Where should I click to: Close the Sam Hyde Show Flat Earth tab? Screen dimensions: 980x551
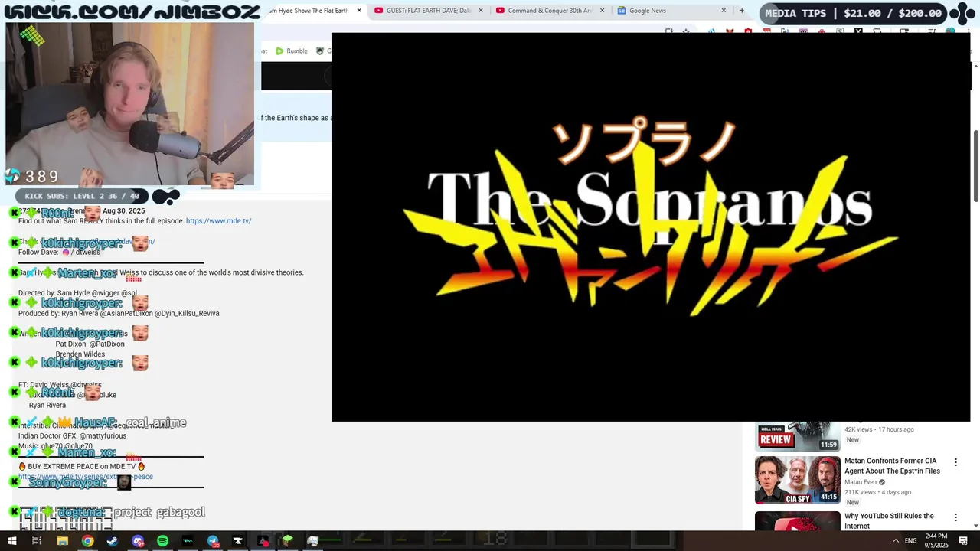(x=359, y=11)
